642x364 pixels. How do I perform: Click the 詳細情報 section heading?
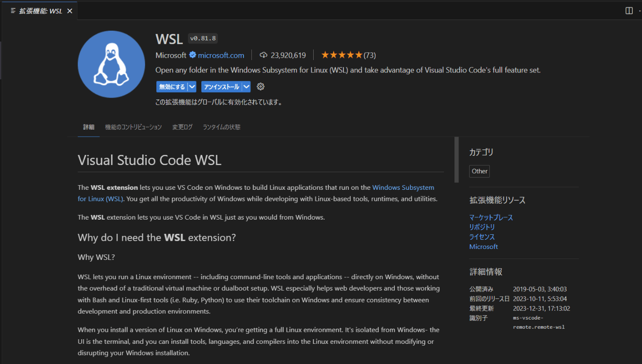[x=486, y=272]
